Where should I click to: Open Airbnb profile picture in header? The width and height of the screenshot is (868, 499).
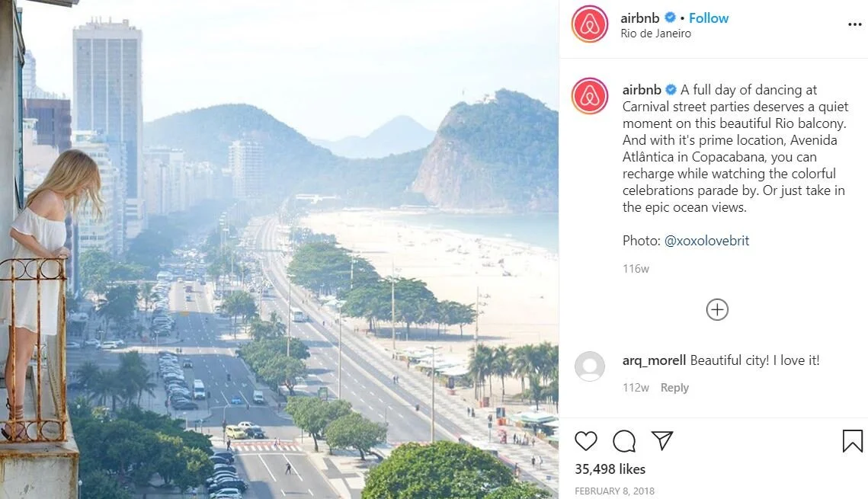tap(590, 24)
